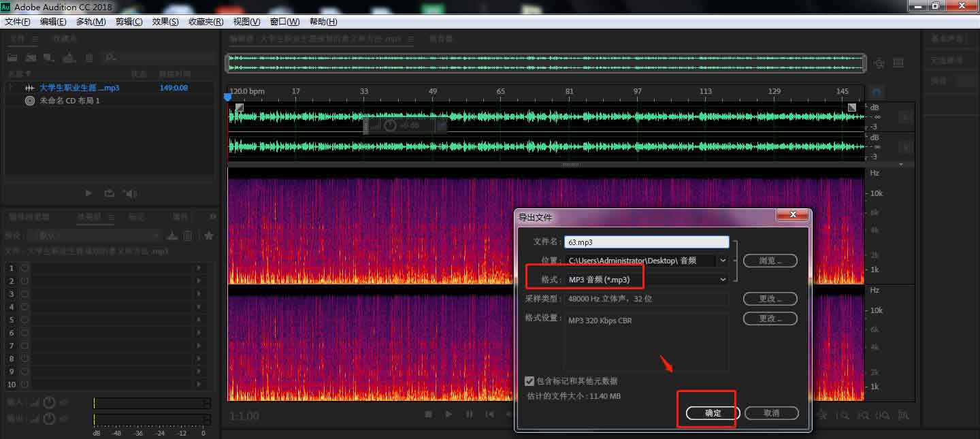Open folder icon in Files panel toolbar
The height and width of the screenshot is (439, 980).
coord(12,58)
